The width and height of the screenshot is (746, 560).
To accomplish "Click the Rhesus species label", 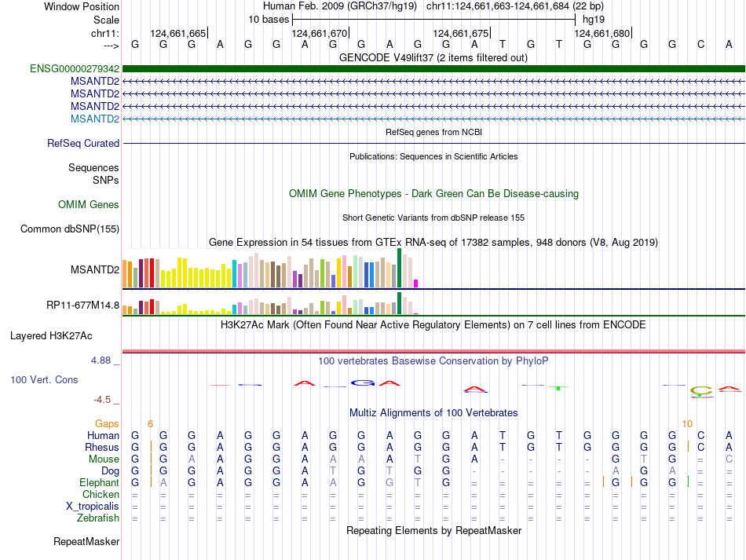I will (102, 447).
